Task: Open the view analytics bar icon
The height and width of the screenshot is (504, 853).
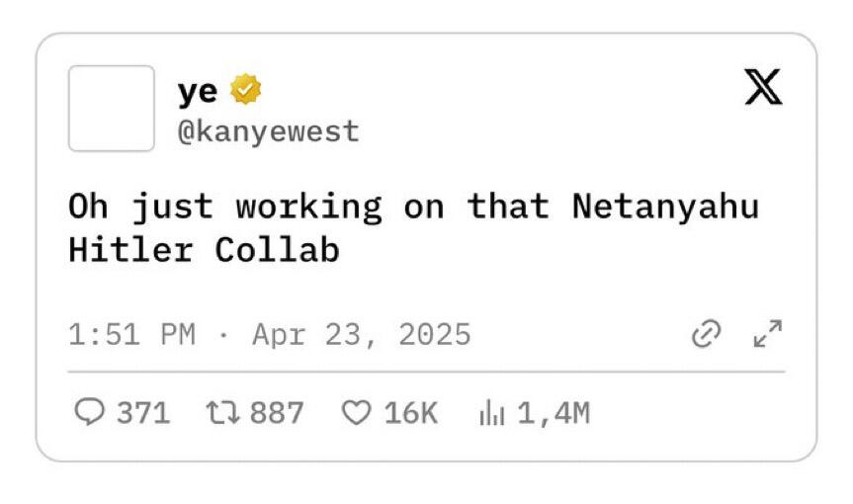Action: coord(492,412)
